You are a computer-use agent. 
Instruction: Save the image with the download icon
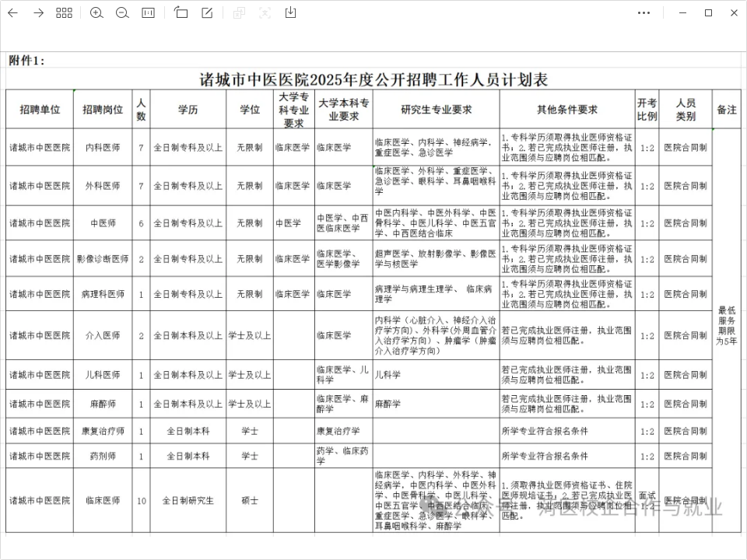290,12
